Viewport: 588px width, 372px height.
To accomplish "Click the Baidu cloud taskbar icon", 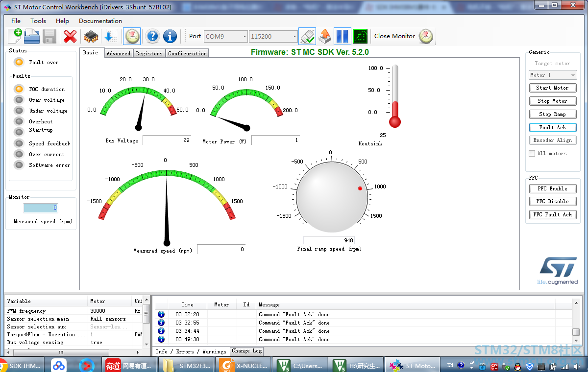I will point(59,365).
